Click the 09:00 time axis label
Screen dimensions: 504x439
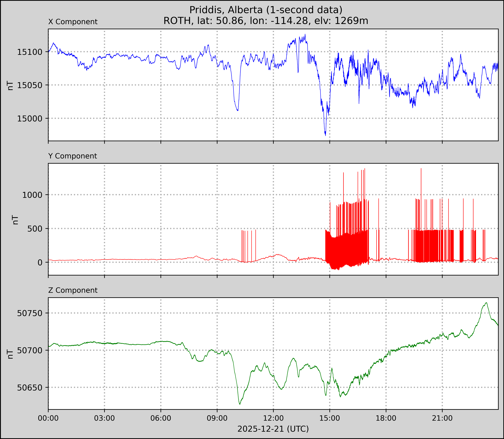[x=217, y=418]
